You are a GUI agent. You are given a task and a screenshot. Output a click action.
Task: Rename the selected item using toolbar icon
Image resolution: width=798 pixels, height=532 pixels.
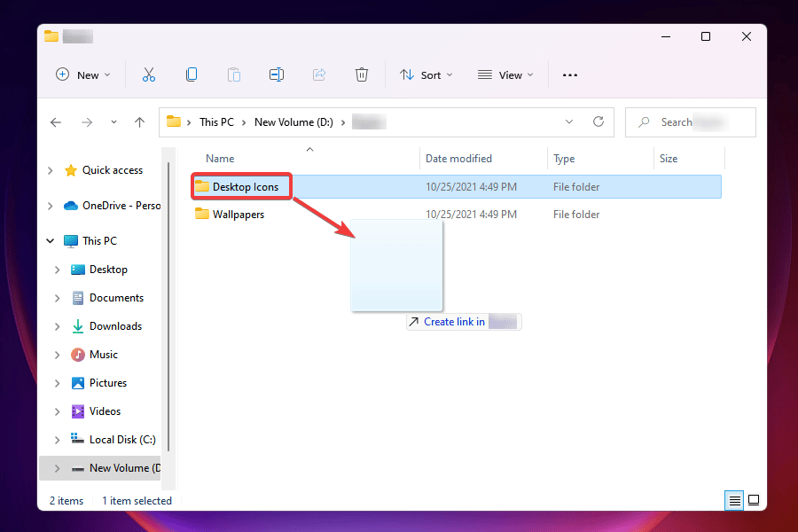(277, 74)
